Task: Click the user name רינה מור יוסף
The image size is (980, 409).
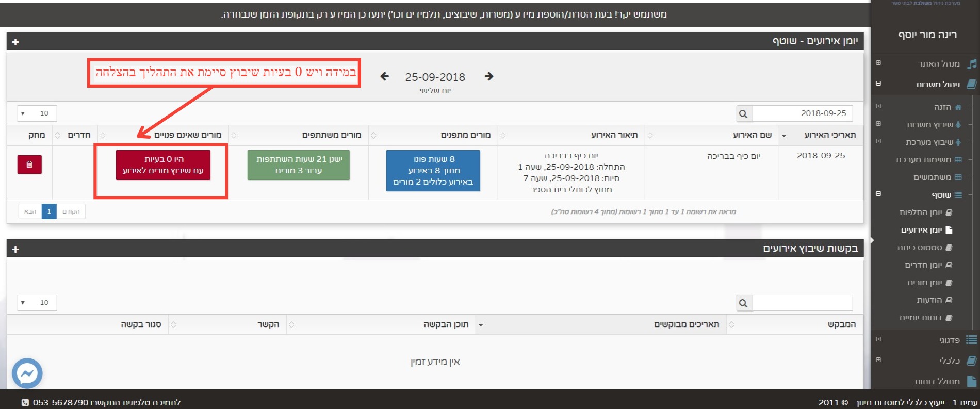Action: tap(927, 35)
